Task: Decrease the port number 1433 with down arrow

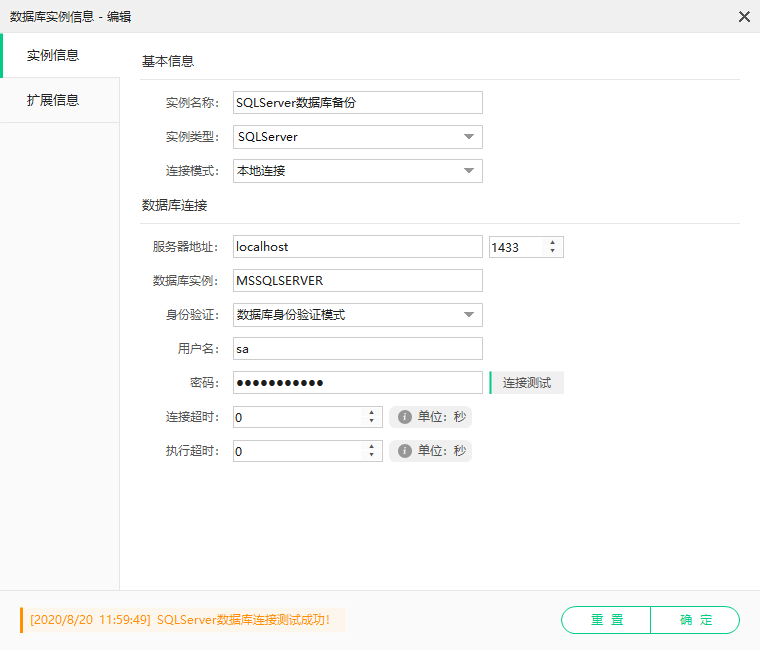Action: (553, 251)
